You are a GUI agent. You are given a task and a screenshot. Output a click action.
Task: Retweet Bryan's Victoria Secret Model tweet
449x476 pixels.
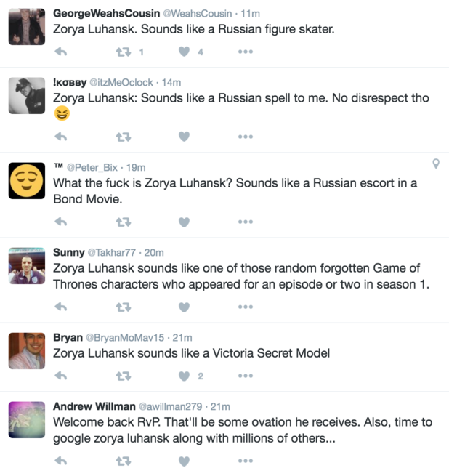124,376
